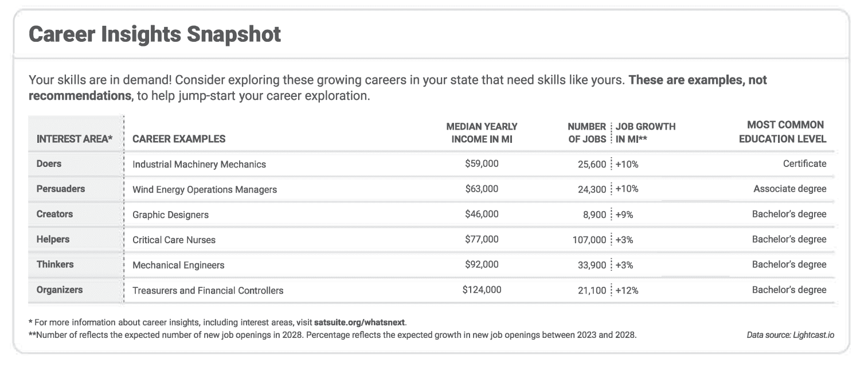Screen dimensions: 868x366
Task: Click the Career Insights Snapshot heading
Action: click(155, 34)
